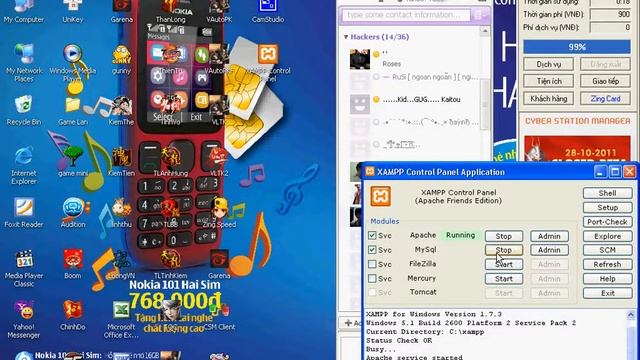Toggle Apache Svc checkbox

(372, 236)
